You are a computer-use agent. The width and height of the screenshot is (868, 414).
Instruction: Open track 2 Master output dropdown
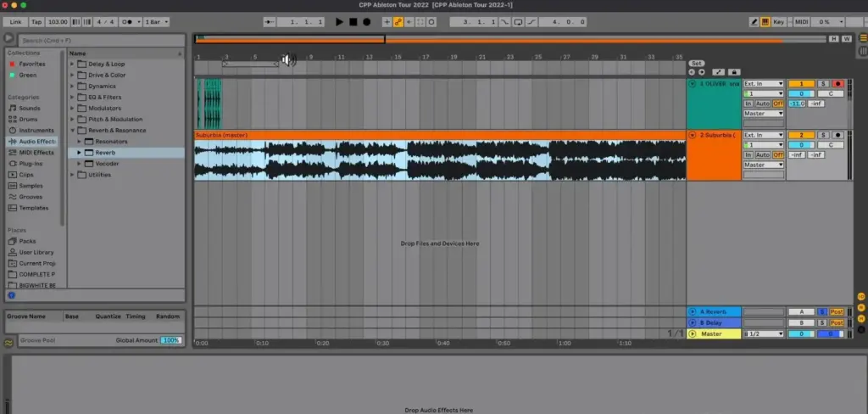(764, 165)
